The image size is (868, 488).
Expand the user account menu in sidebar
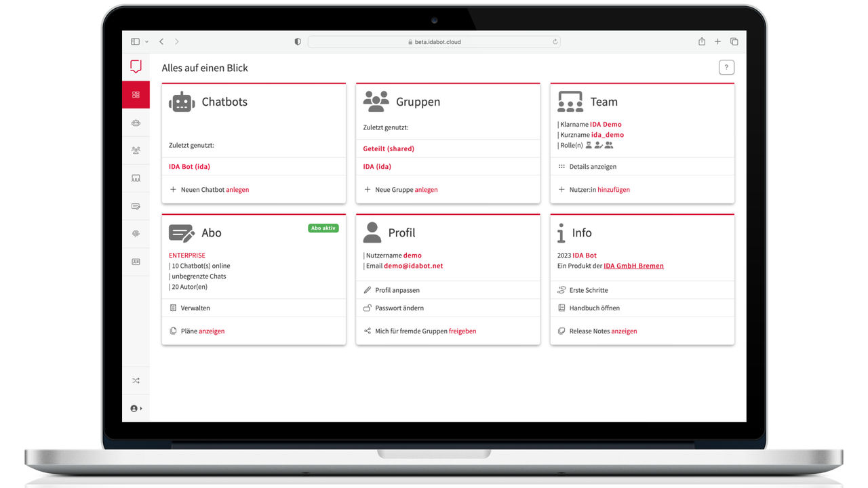(x=136, y=409)
